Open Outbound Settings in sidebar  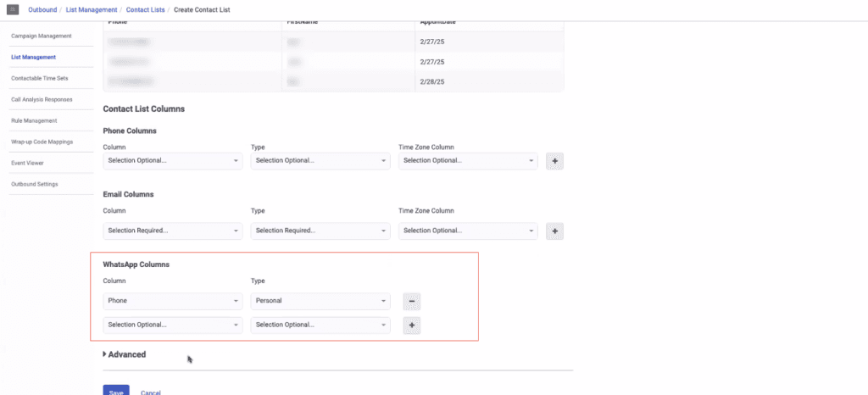[35, 184]
